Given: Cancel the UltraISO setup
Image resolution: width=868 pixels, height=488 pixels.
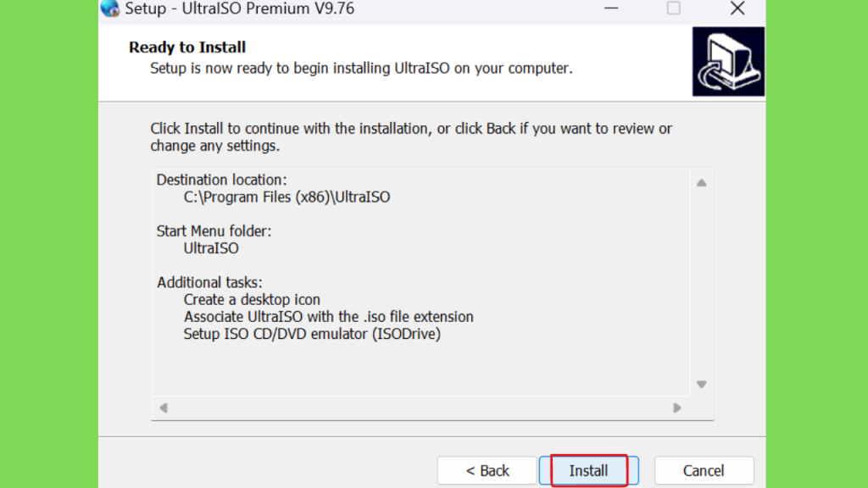Looking at the screenshot, I should coord(704,470).
